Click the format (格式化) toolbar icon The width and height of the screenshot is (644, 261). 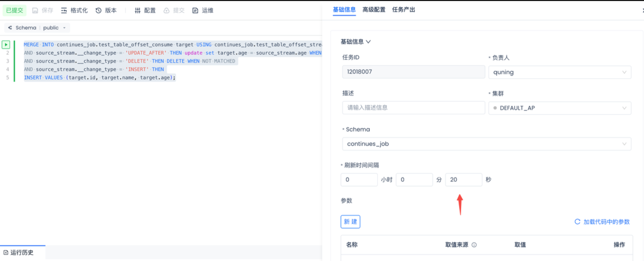tap(64, 10)
